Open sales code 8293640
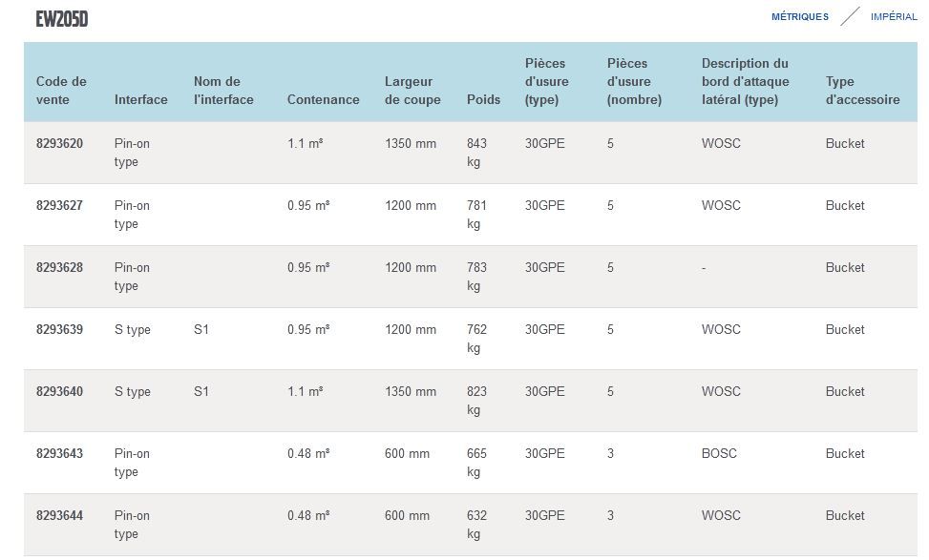Screen dimensions: 929x560 point(59,392)
